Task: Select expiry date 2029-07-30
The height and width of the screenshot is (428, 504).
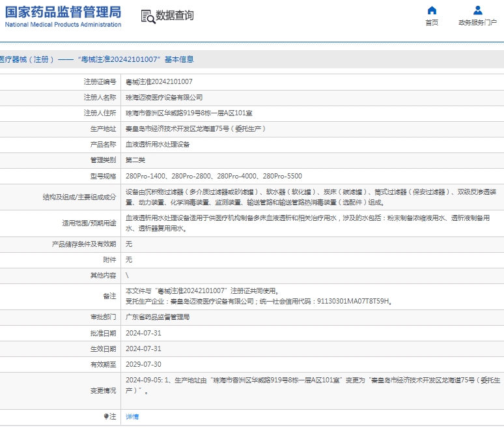Action: (143, 364)
